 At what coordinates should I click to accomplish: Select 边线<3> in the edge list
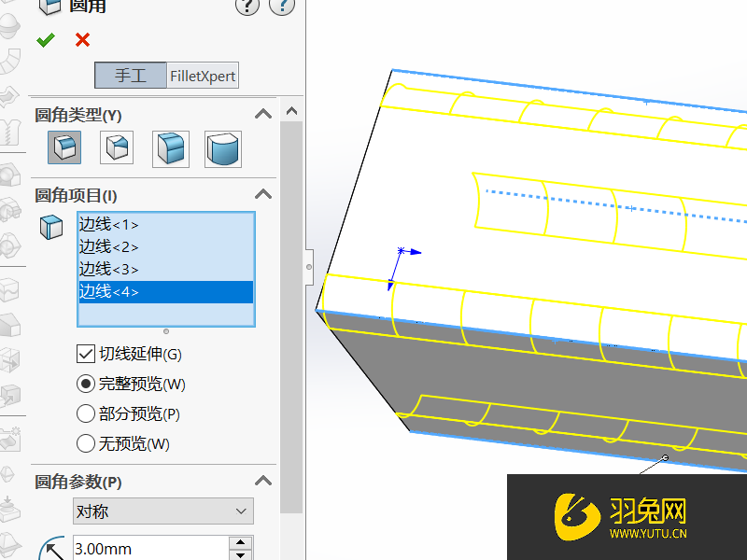[x=166, y=269]
